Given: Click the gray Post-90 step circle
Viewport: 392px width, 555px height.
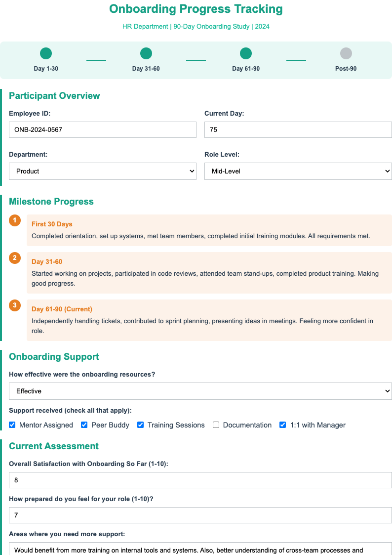Looking at the screenshot, I should coord(346,53).
